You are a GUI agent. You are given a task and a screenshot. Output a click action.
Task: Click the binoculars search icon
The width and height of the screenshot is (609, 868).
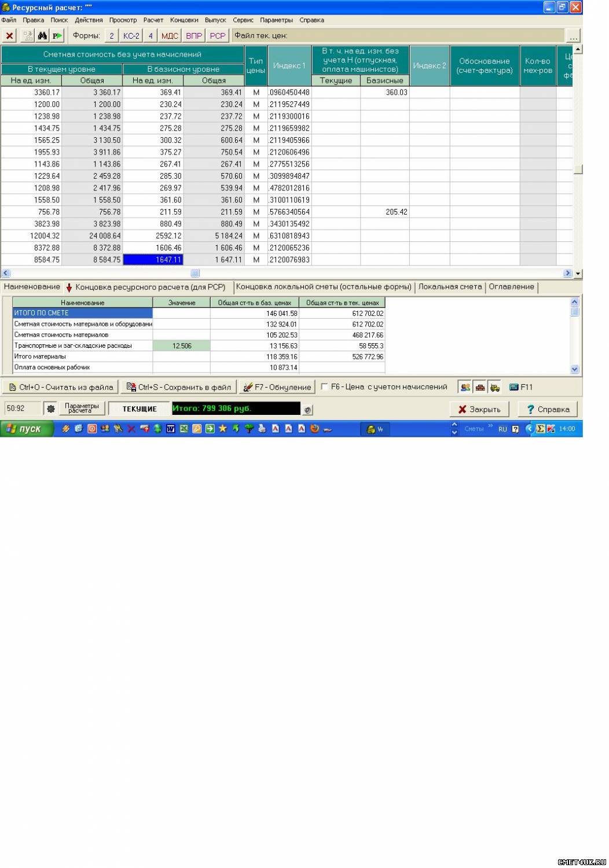[42, 36]
